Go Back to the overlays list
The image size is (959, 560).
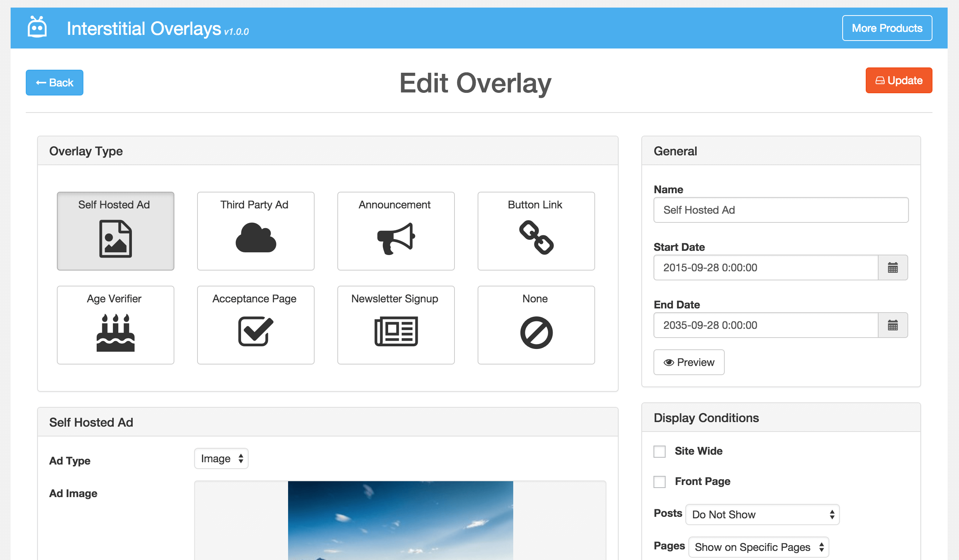pyautogui.click(x=54, y=83)
